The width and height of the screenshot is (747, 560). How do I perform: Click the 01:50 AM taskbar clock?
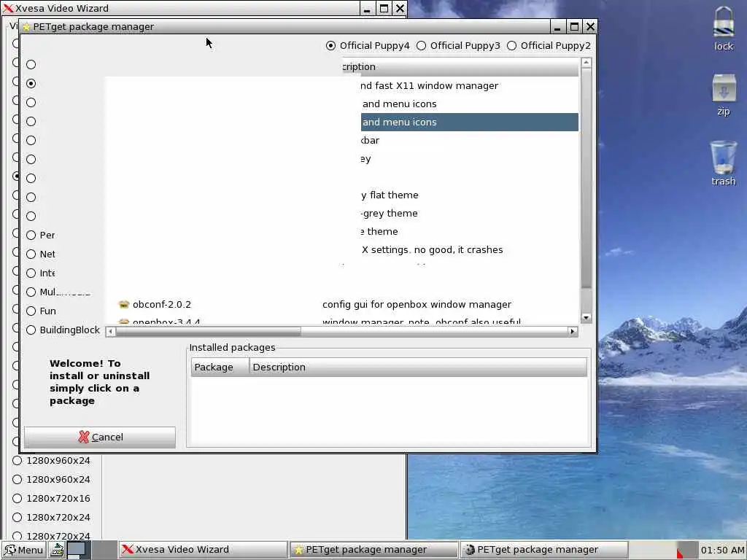pyautogui.click(x=722, y=551)
